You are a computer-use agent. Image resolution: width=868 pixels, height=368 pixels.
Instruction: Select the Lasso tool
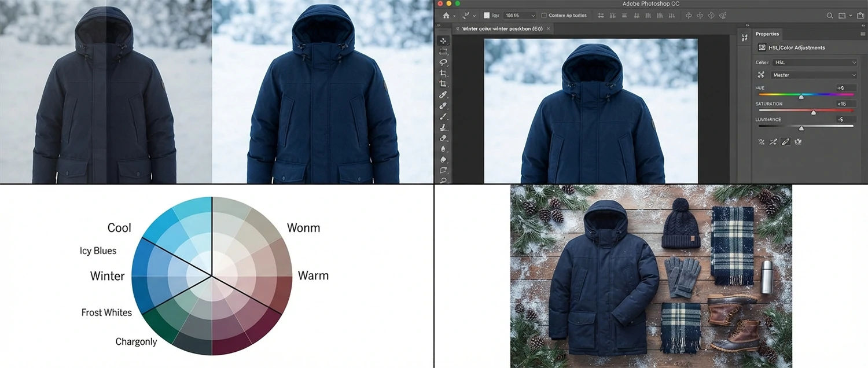[443, 62]
